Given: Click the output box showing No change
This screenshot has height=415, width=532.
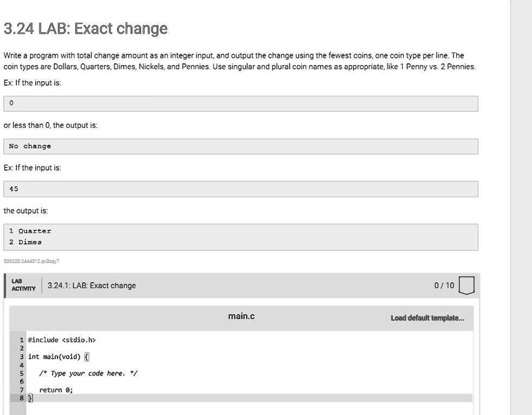Looking at the screenshot, I should [241, 146].
